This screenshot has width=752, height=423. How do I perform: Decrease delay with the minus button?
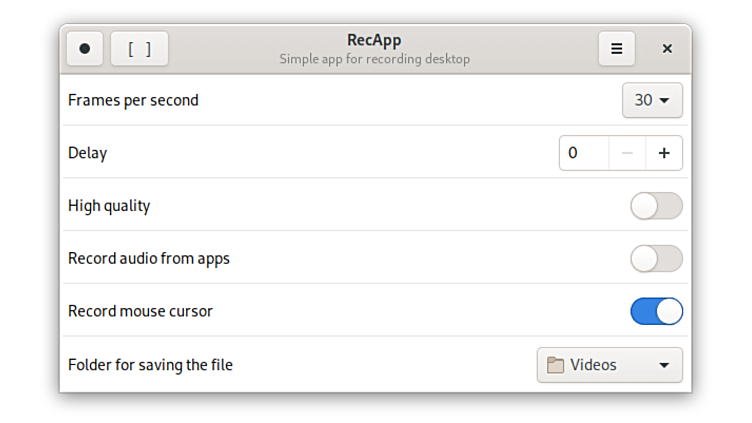(627, 153)
